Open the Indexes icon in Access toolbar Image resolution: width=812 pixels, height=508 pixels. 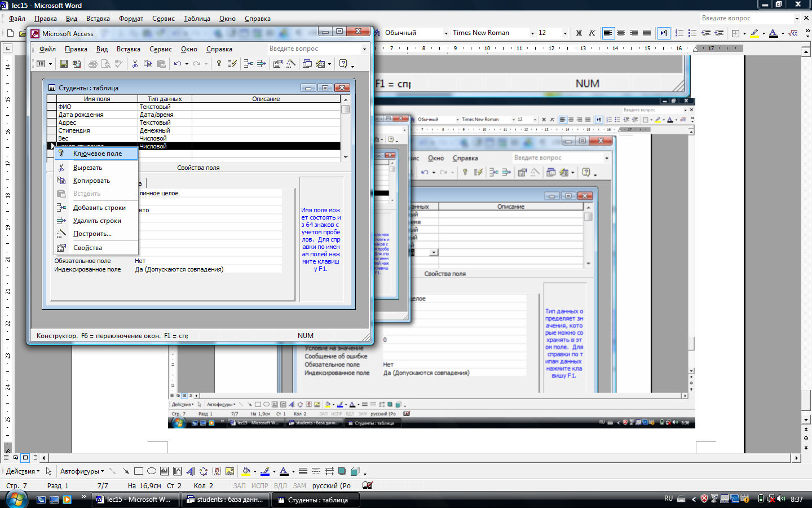232,64
